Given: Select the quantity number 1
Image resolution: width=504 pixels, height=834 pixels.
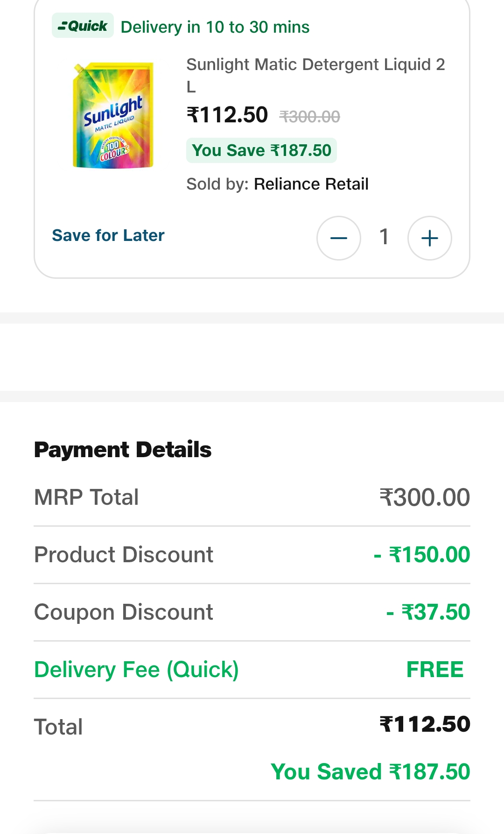Looking at the screenshot, I should [x=384, y=237].
